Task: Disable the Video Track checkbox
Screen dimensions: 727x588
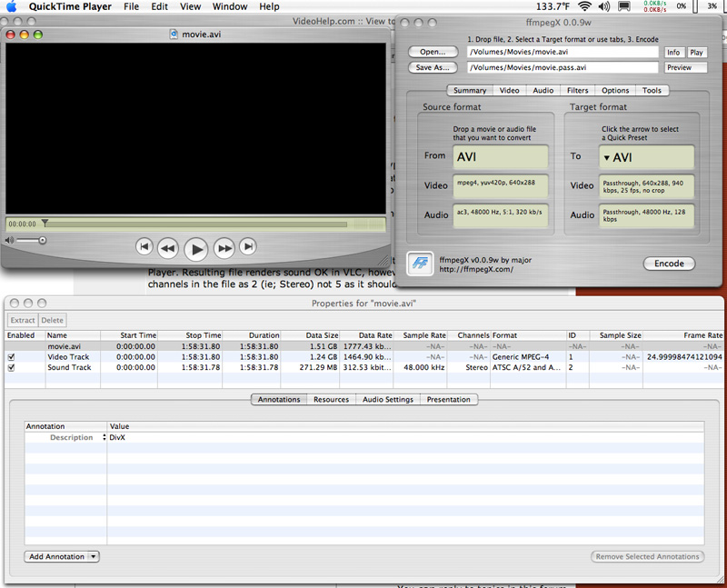Action: click(12, 357)
